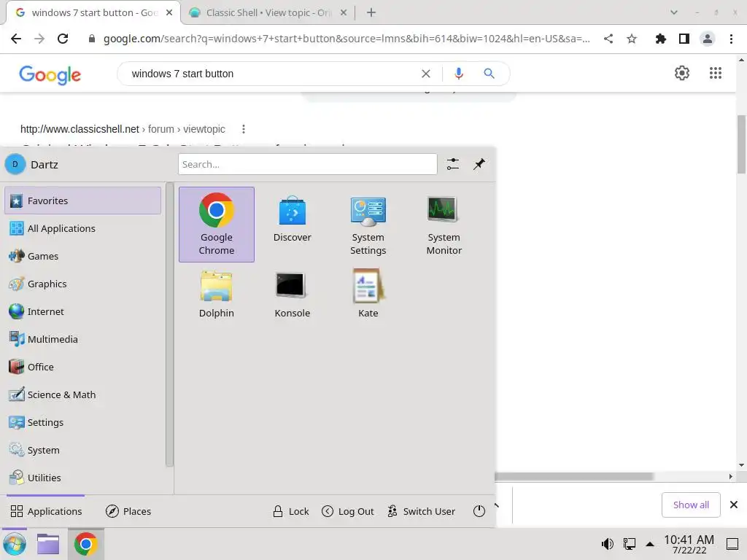Image resolution: width=747 pixels, height=560 pixels.
Task: Reload the page
Action: [63, 39]
